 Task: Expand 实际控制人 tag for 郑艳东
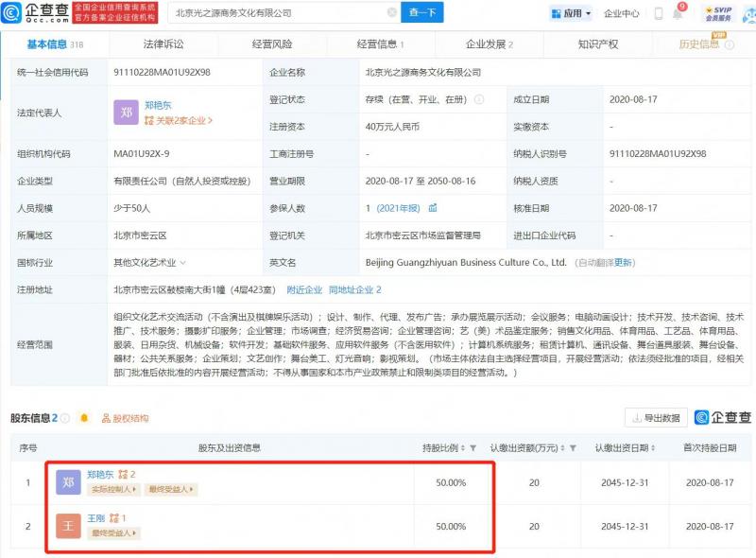coord(113,490)
